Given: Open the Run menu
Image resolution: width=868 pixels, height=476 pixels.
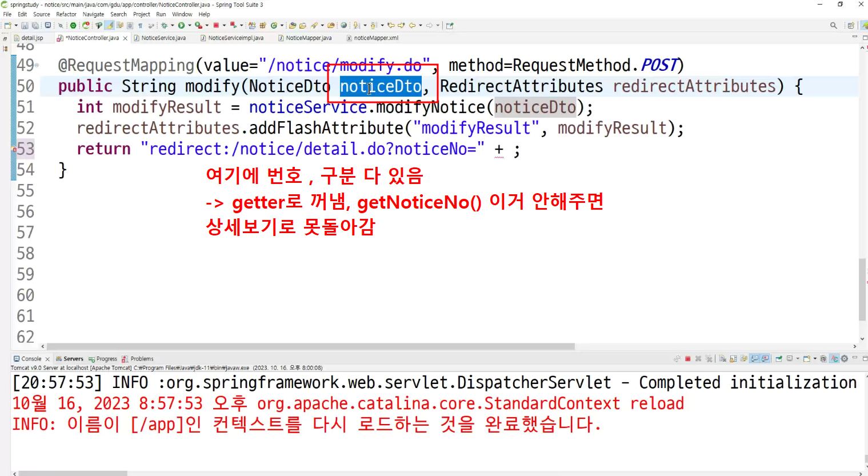Looking at the screenshot, I should coord(161,14).
